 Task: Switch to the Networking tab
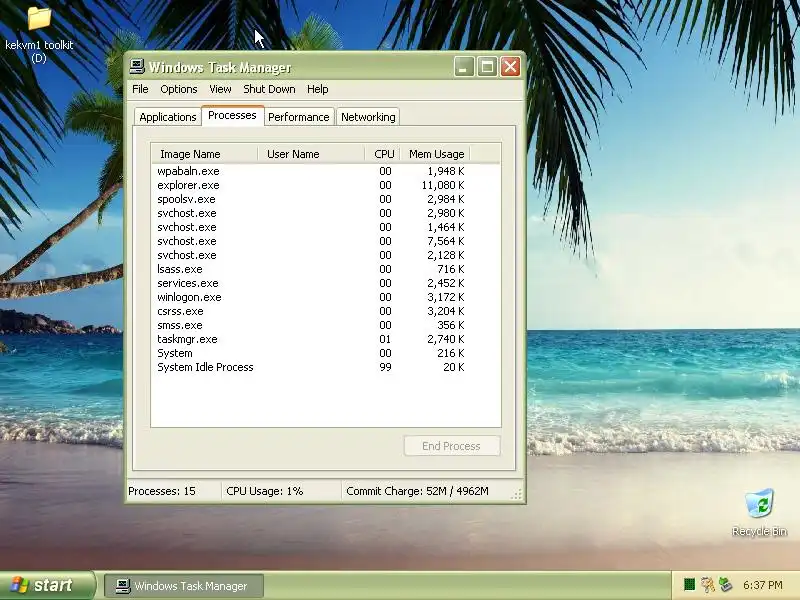pyautogui.click(x=368, y=117)
